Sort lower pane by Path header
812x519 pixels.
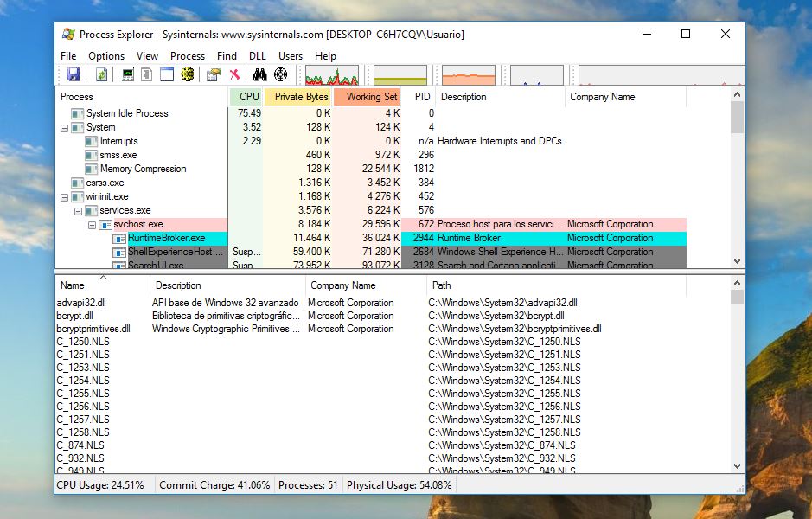556,285
